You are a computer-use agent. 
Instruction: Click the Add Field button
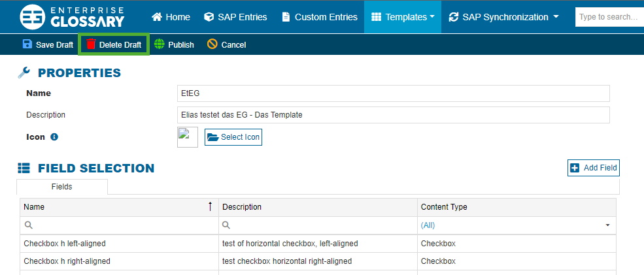[593, 168]
